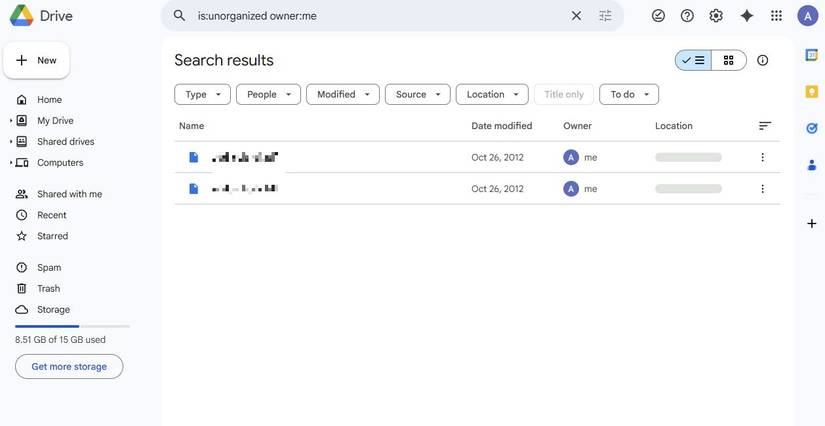Open the Source filter dropdown
This screenshot has width=825, height=426.
[x=418, y=95]
